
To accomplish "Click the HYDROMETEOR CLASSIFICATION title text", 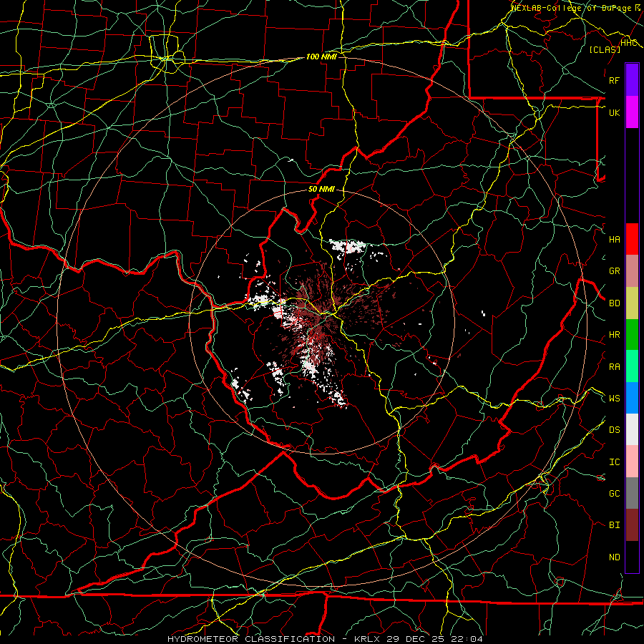I will 251,639.
